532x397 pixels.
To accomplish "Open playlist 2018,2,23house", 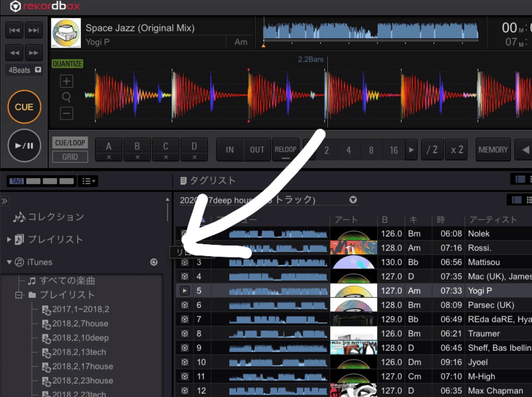I will click(x=77, y=381).
